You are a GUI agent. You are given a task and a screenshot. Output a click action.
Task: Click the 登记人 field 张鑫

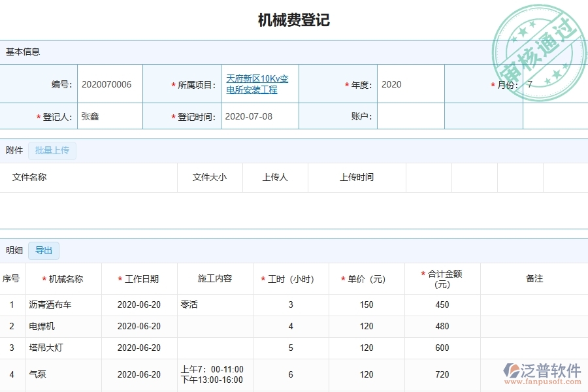click(x=91, y=117)
